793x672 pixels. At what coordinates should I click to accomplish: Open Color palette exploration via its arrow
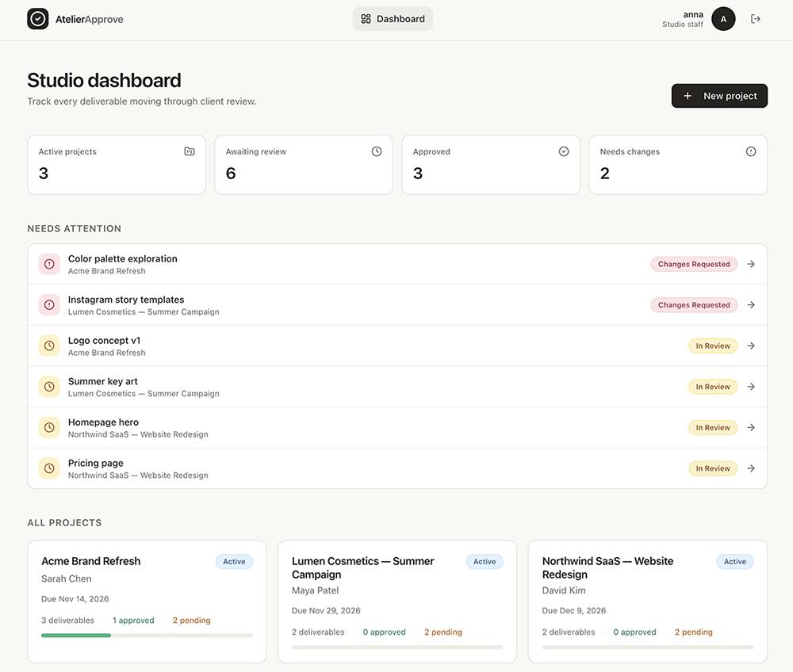pyautogui.click(x=751, y=264)
